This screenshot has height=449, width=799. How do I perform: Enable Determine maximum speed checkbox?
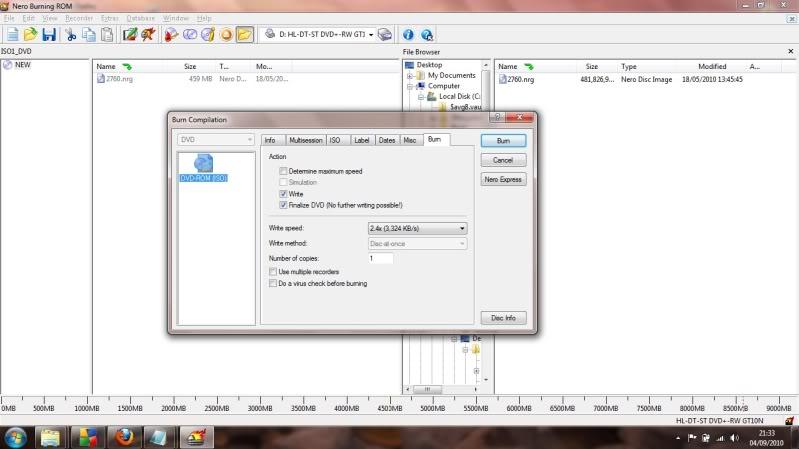tap(283, 171)
